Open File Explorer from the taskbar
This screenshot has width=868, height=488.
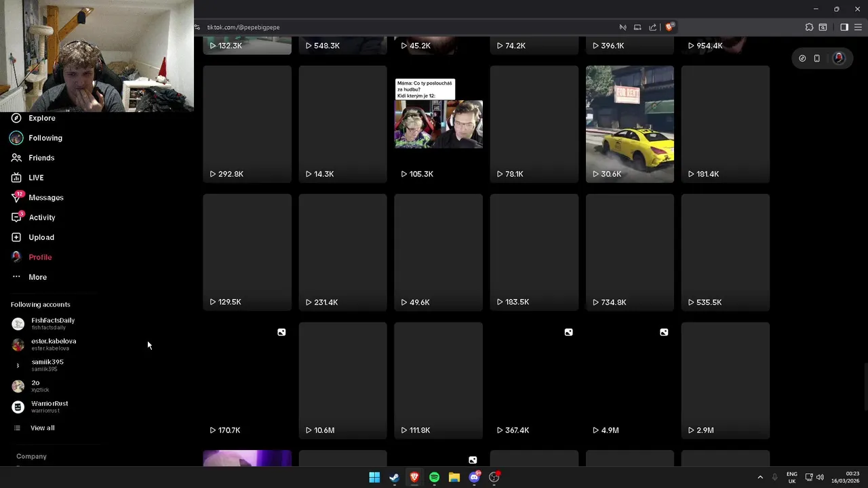coord(454,477)
